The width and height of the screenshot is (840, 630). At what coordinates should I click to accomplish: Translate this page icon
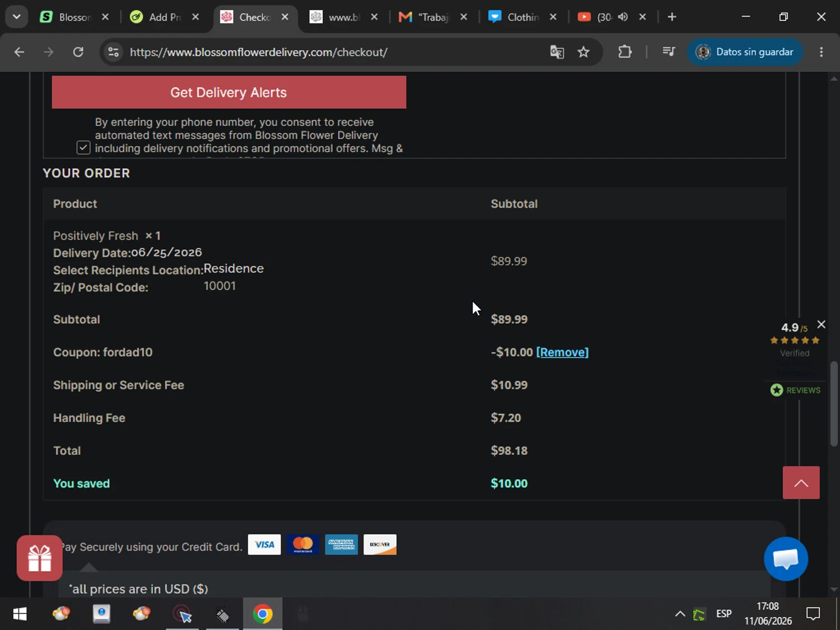tap(557, 52)
